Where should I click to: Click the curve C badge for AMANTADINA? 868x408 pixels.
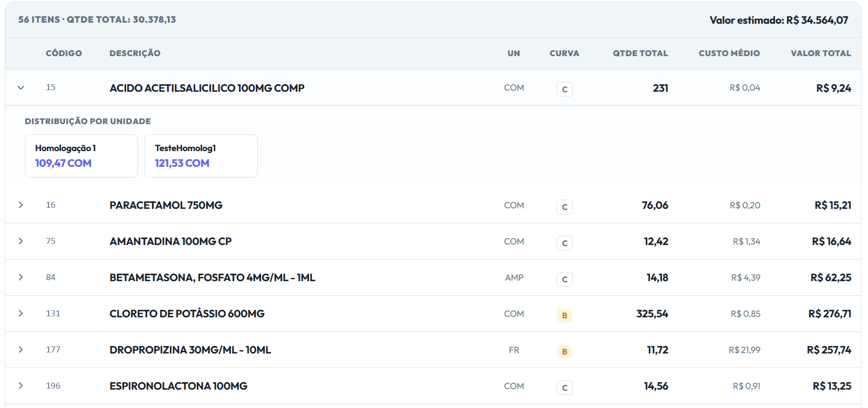coord(564,243)
